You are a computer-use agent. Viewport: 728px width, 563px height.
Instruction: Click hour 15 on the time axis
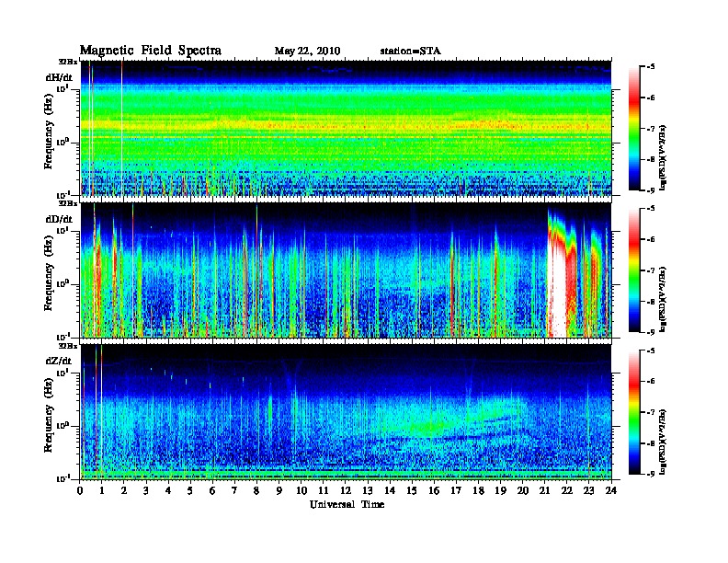pos(412,490)
